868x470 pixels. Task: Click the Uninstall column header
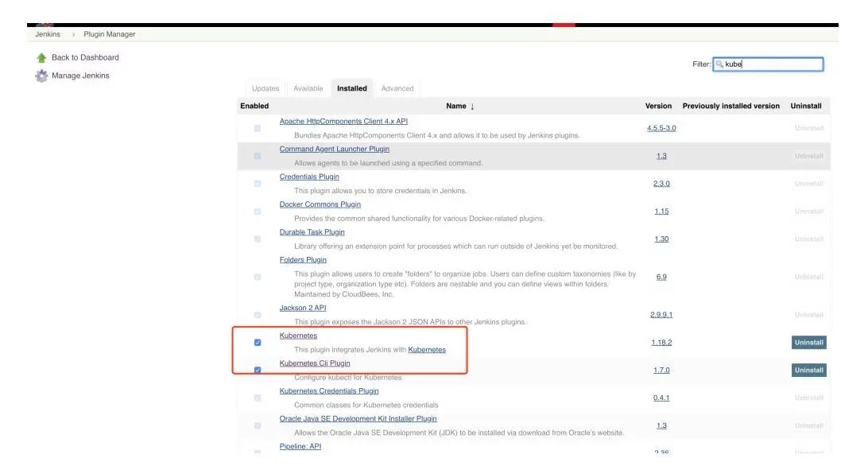(x=806, y=107)
